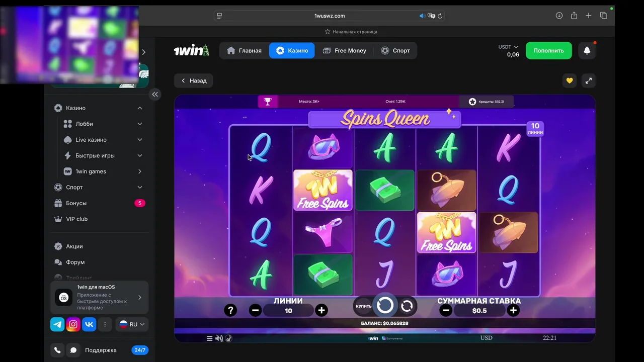The height and width of the screenshot is (362, 644).
Task: Open Акции in the sidebar
Action: [99, 246]
